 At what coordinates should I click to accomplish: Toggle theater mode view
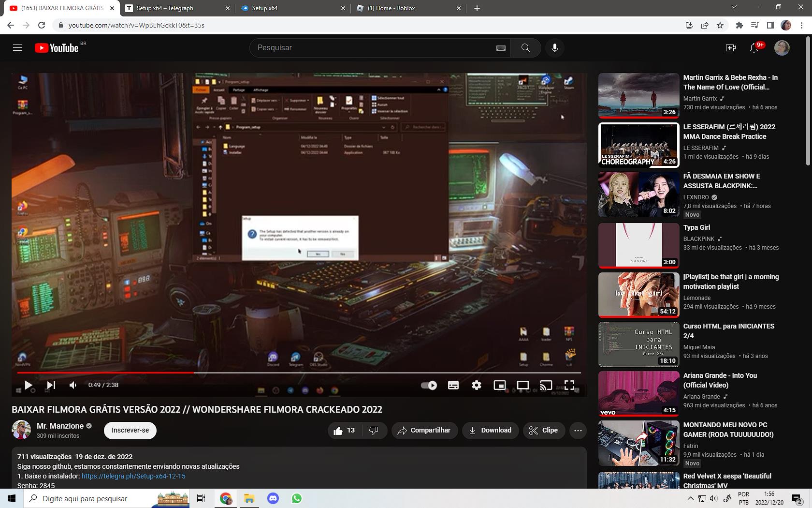(522, 385)
